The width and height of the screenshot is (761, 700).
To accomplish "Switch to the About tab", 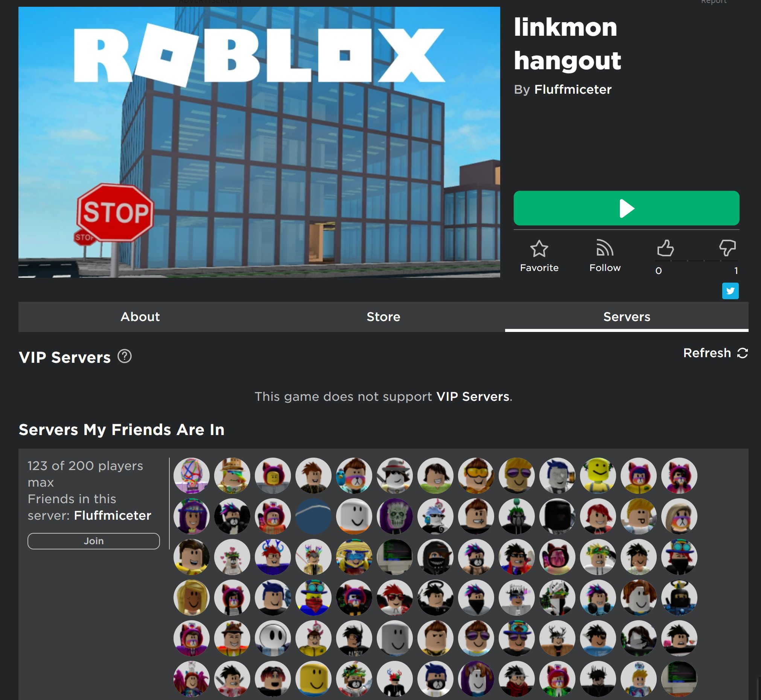I will click(x=140, y=317).
